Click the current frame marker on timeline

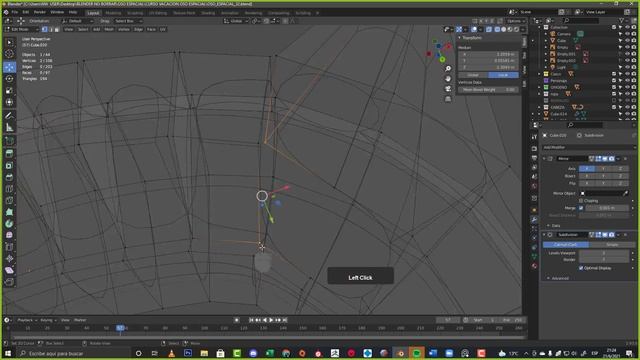(x=120, y=328)
